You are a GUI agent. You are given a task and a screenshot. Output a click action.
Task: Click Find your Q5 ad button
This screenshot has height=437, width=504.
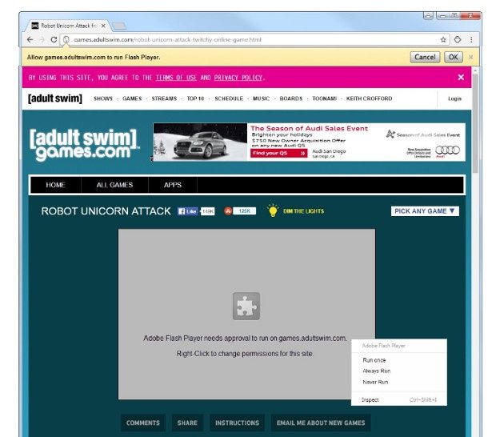point(278,154)
